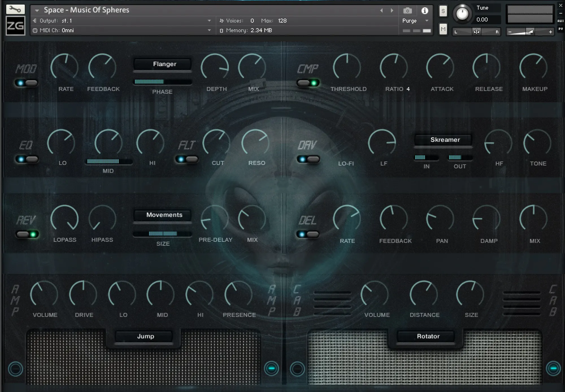Click the PHASE slider
Image resolution: width=565 pixels, height=392 pixels.
click(163, 82)
